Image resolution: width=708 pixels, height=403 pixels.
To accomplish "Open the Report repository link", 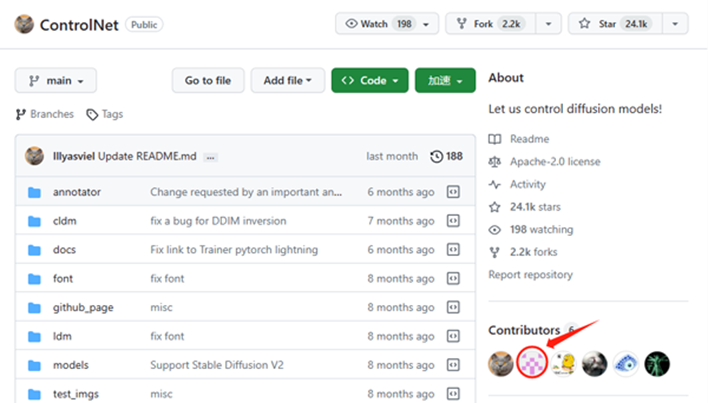I will [x=530, y=274].
